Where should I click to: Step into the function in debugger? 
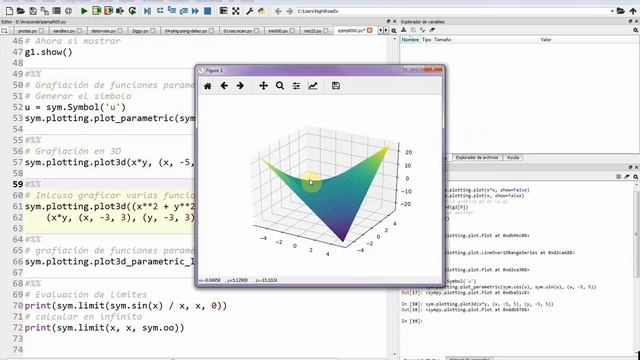tap(172, 11)
